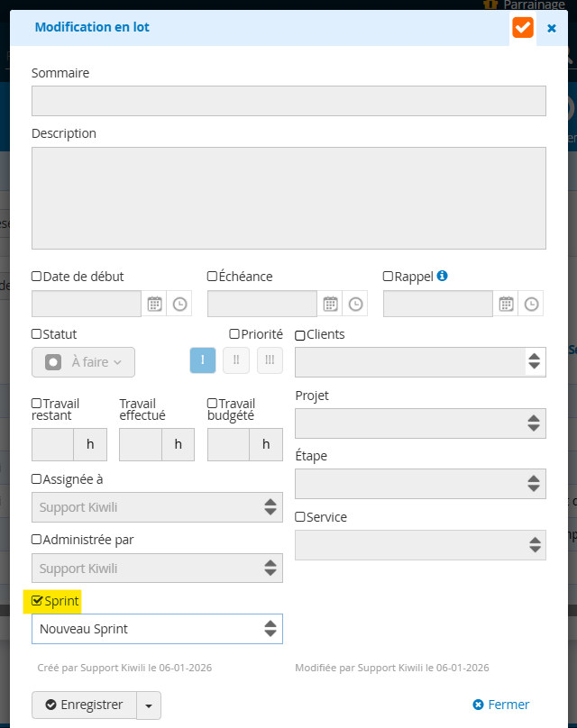Open the Nouveau Sprint dropdown

(x=157, y=629)
